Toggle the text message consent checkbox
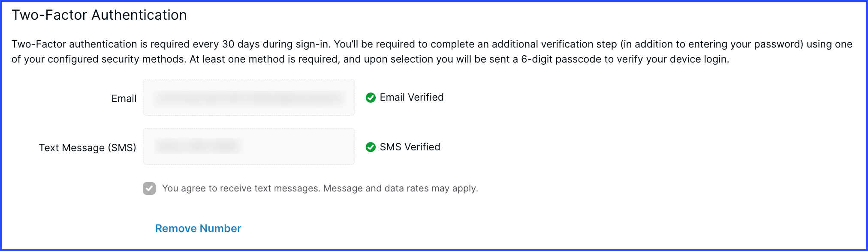This screenshot has height=251, width=868. (x=149, y=188)
